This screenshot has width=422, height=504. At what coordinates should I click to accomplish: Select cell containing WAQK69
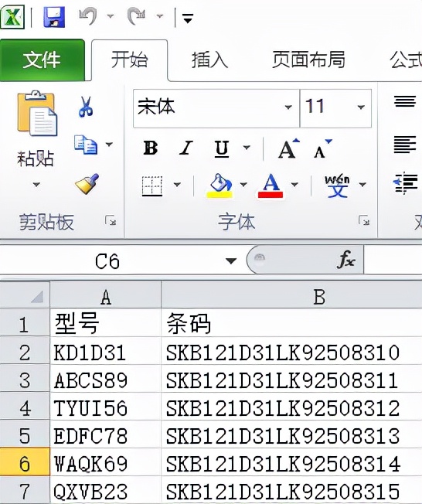(105, 463)
